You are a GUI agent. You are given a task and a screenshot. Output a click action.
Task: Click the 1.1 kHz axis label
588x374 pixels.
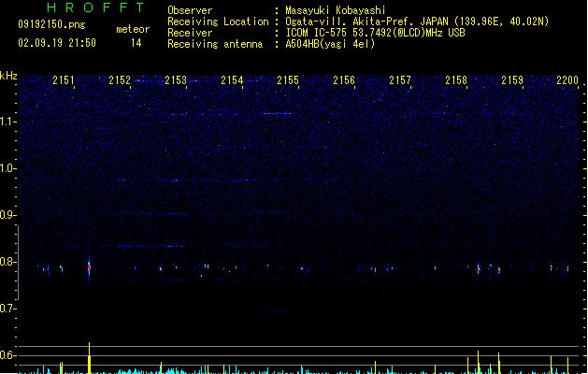(7, 122)
